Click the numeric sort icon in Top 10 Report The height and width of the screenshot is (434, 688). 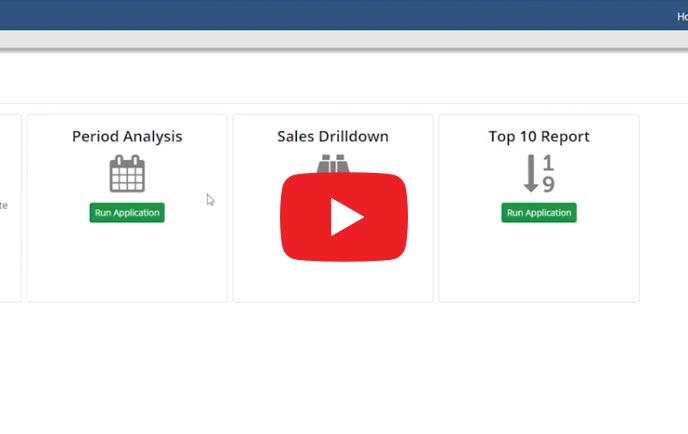539,174
